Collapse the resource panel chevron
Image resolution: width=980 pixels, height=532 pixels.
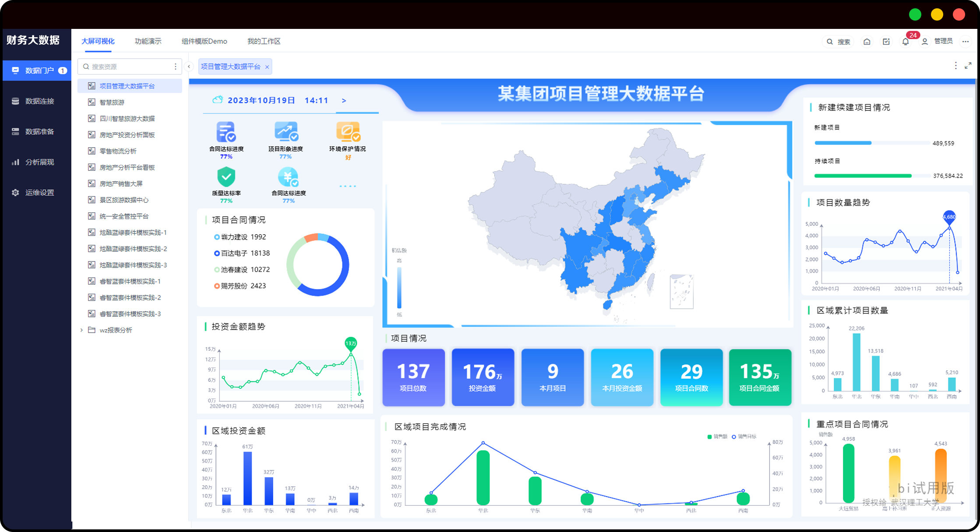(x=189, y=67)
